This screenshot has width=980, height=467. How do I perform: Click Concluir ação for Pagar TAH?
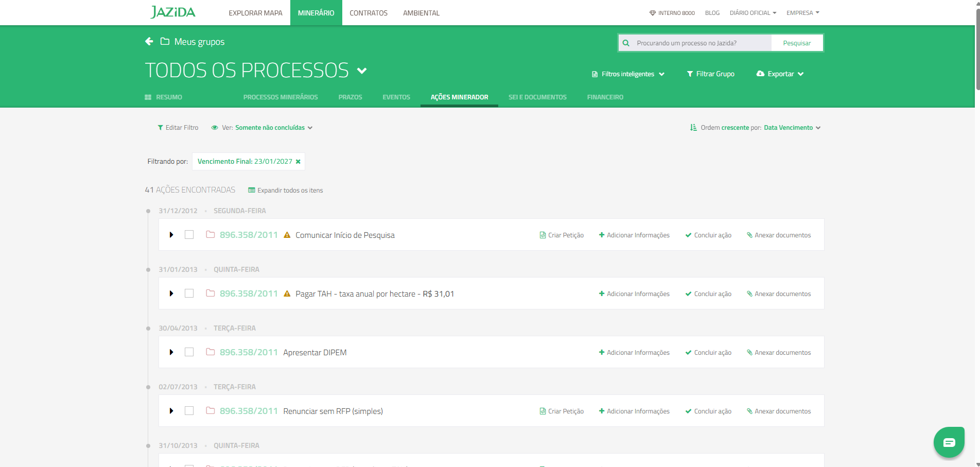coord(708,294)
